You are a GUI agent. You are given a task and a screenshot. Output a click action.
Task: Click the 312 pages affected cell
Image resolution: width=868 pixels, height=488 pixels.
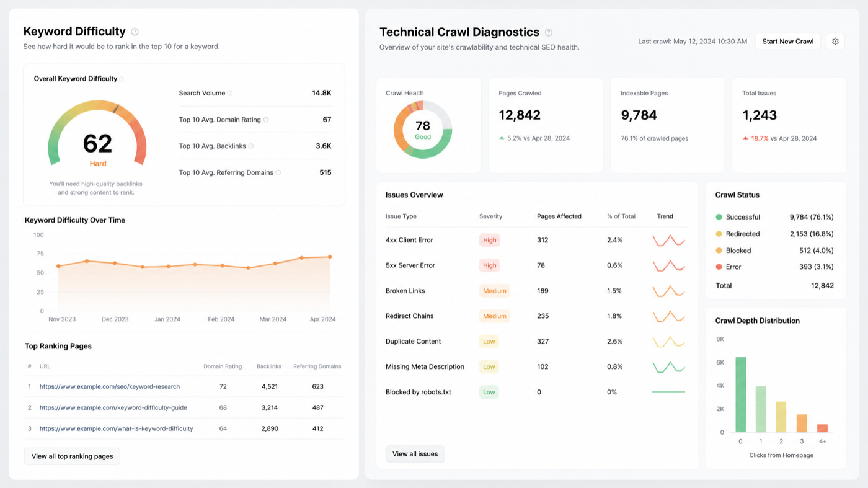(x=542, y=240)
